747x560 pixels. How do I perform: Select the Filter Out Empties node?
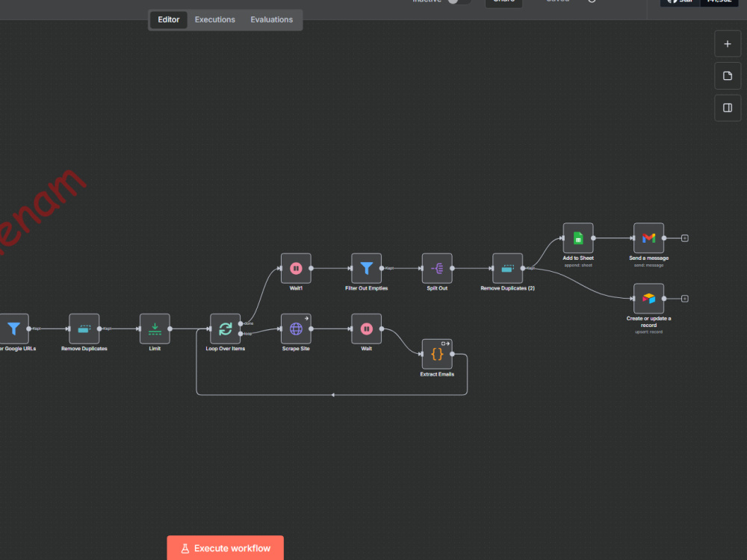(x=366, y=268)
